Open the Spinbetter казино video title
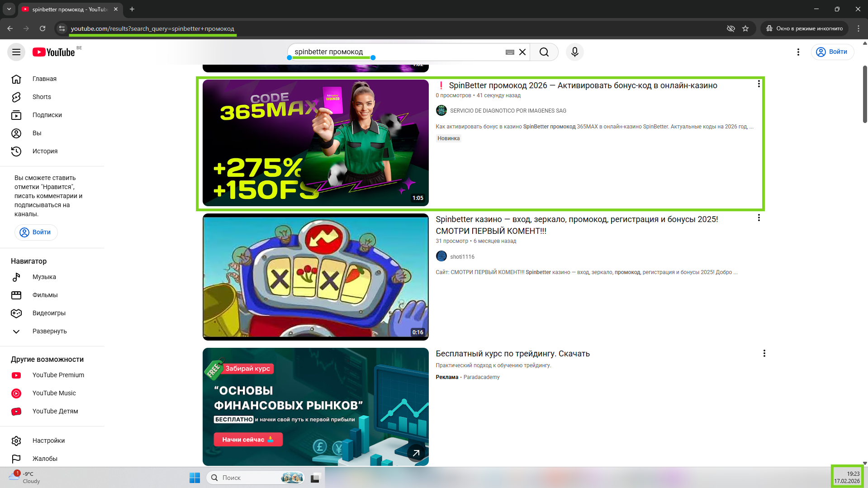This screenshot has height=488, width=868. click(x=577, y=225)
